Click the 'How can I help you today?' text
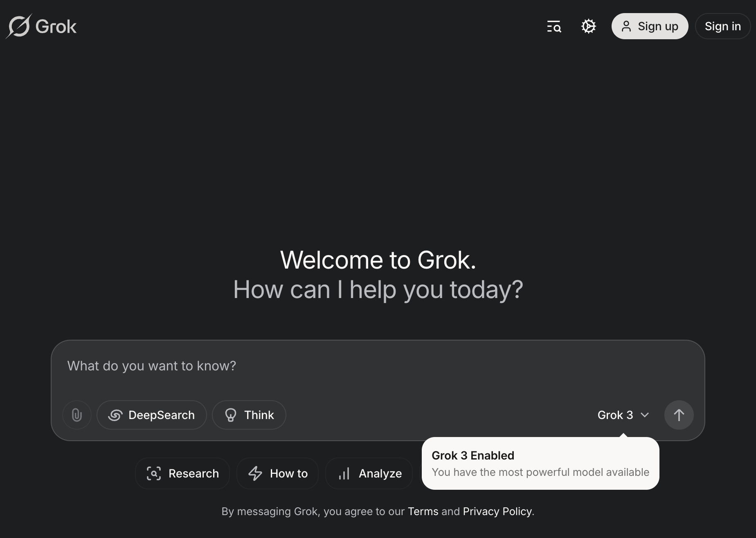 tap(378, 289)
